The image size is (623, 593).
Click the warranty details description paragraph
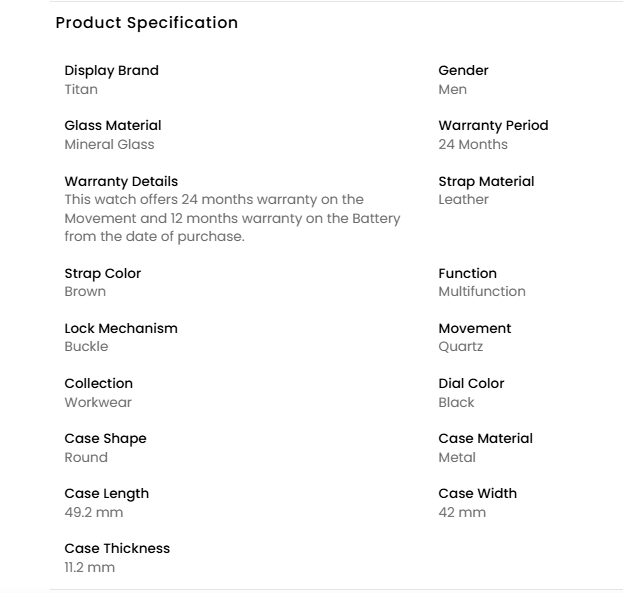pyautogui.click(x=232, y=218)
